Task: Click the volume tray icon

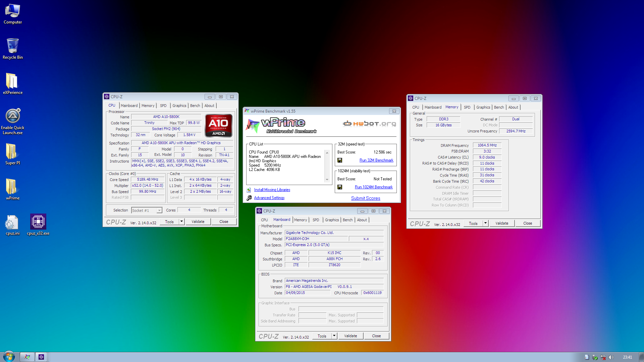Action: (611, 357)
